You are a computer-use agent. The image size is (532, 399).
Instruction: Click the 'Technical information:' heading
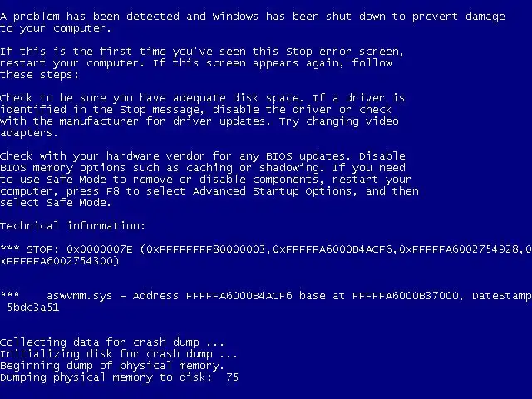click(72, 226)
